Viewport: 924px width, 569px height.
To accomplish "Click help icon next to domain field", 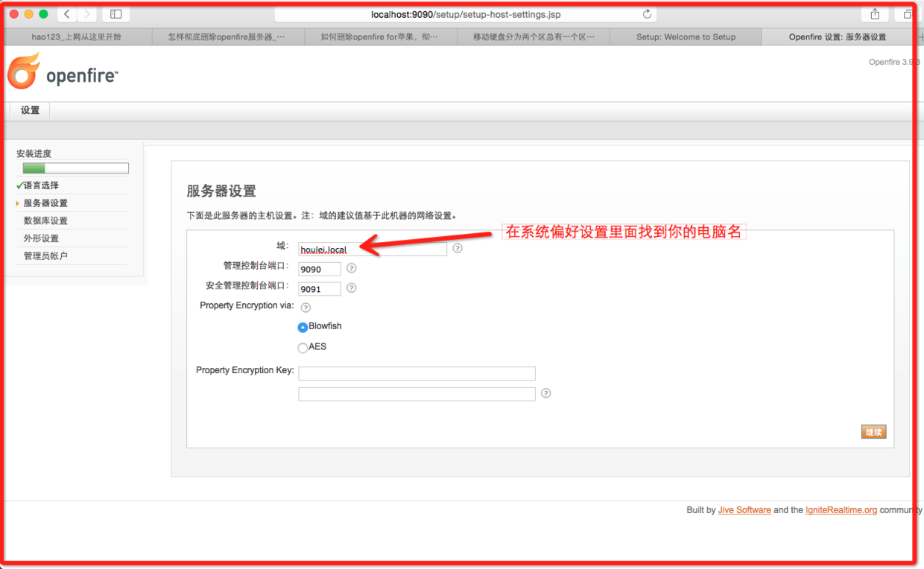I will click(x=458, y=249).
